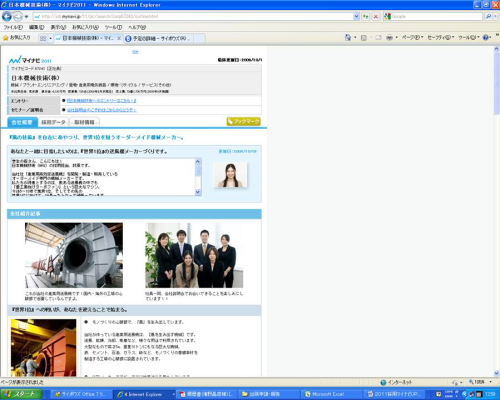Screen dimensions: 500x400
Task: Select the 採用データ tab
Action: 53,122
